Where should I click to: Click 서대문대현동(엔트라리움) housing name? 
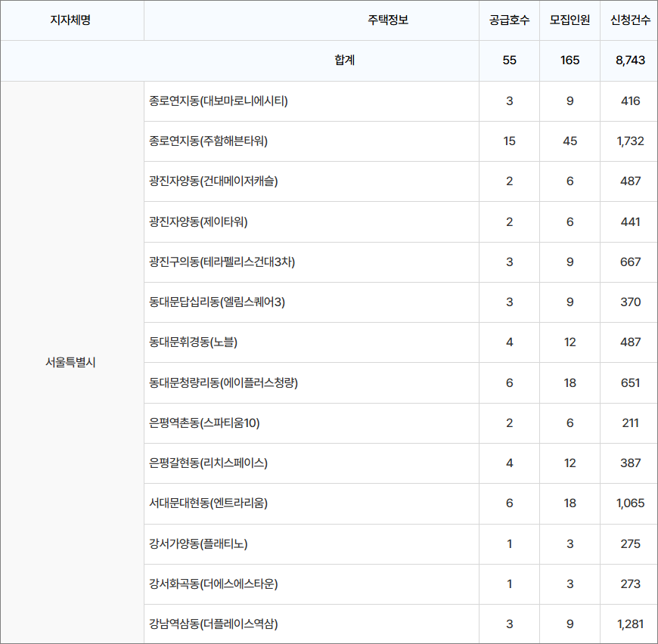tap(209, 503)
